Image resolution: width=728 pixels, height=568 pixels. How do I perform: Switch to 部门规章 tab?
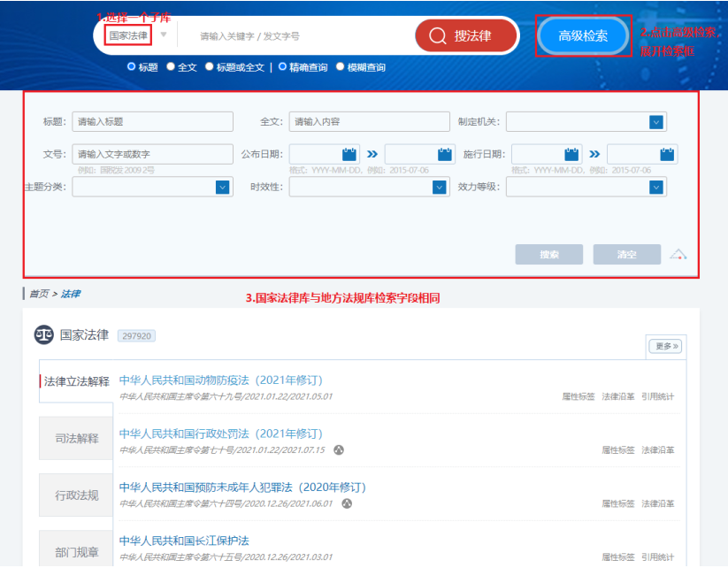click(x=76, y=549)
